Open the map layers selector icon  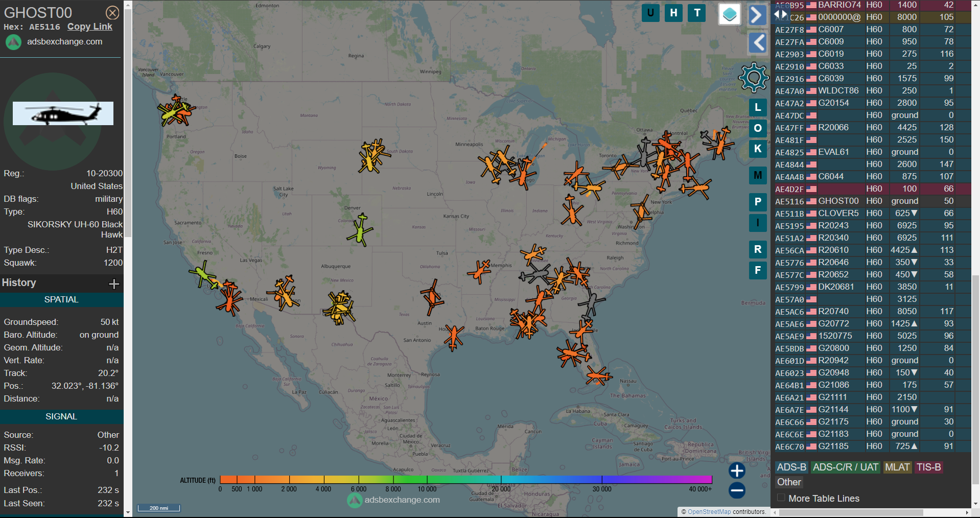730,14
